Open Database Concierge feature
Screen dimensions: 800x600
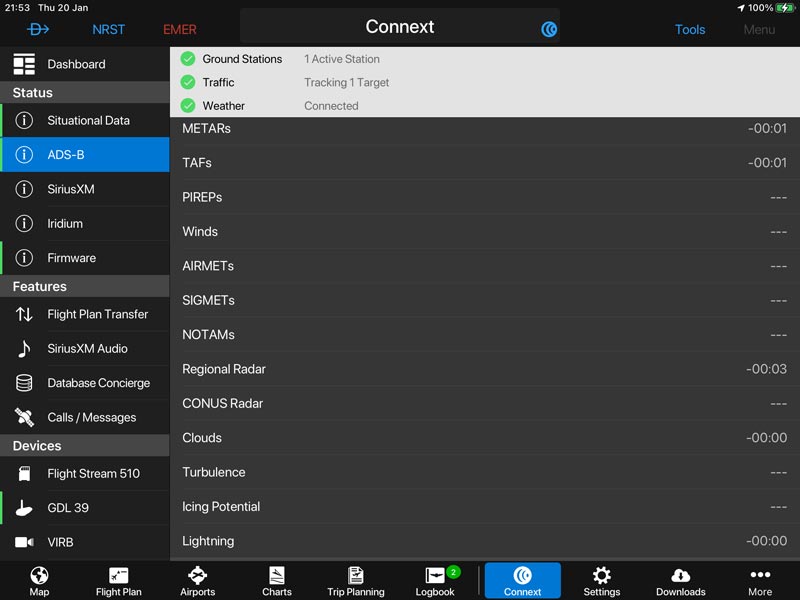[85, 383]
